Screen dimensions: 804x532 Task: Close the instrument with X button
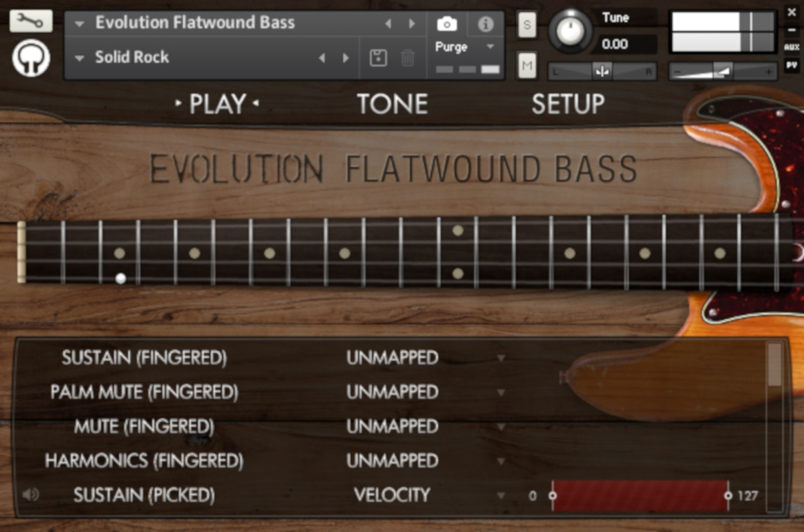(x=791, y=12)
